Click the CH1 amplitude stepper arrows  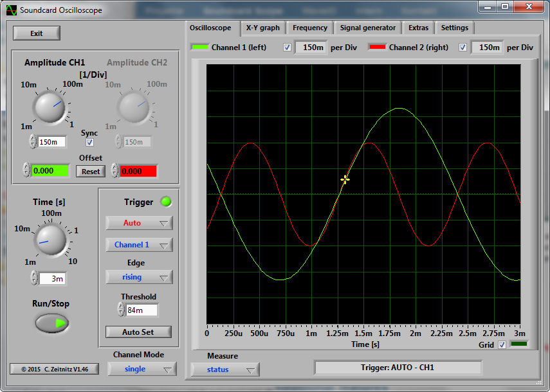(x=33, y=141)
